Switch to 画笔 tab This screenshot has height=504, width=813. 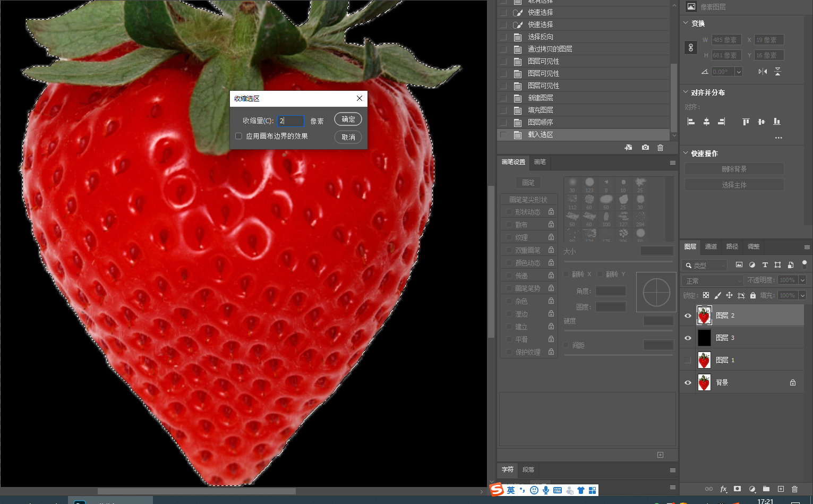pyautogui.click(x=540, y=162)
